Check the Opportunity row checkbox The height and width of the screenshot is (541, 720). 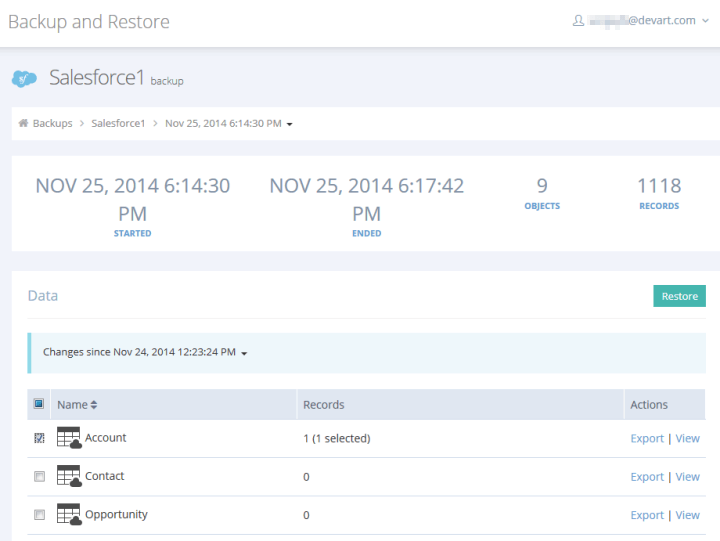pyautogui.click(x=39, y=514)
